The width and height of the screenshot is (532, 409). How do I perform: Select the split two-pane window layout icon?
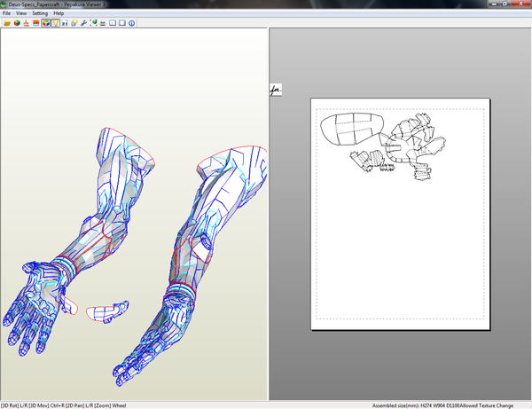coord(113,23)
